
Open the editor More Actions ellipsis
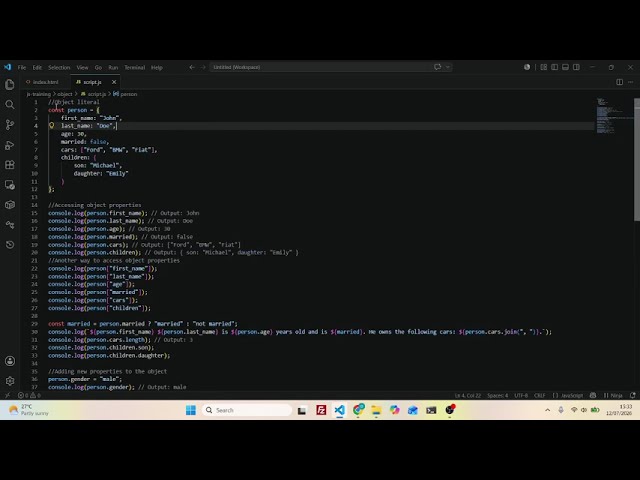click(x=631, y=82)
